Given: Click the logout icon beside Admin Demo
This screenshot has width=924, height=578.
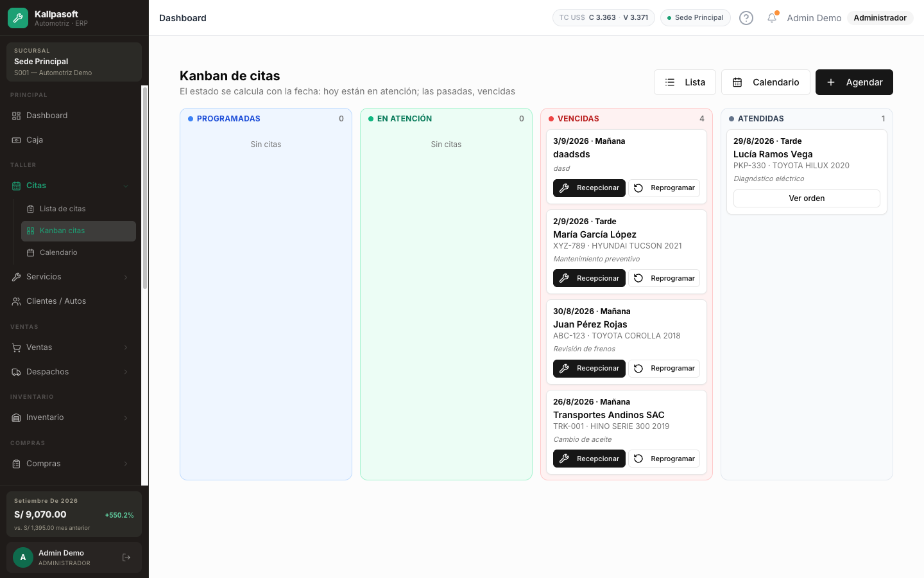Looking at the screenshot, I should click(x=126, y=557).
